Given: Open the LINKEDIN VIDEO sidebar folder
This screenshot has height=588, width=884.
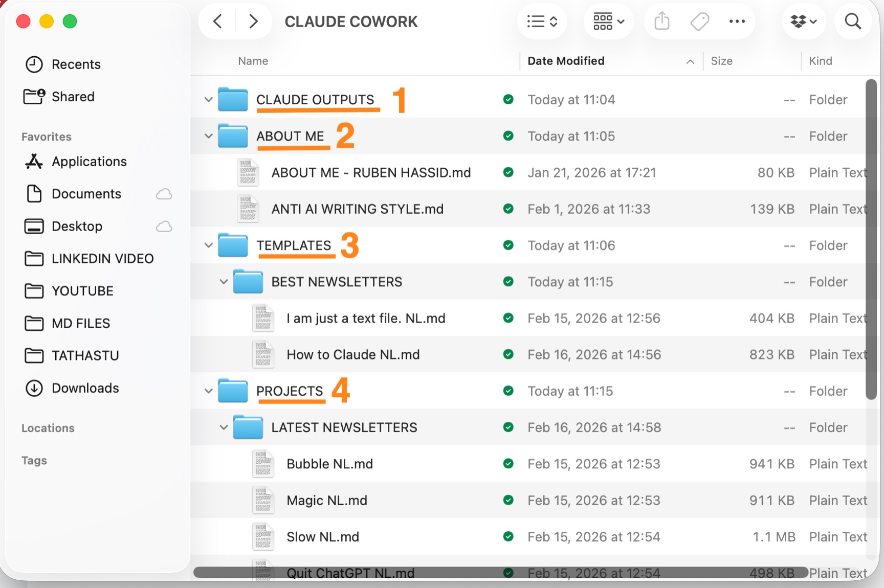Looking at the screenshot, I should (102, 259).
